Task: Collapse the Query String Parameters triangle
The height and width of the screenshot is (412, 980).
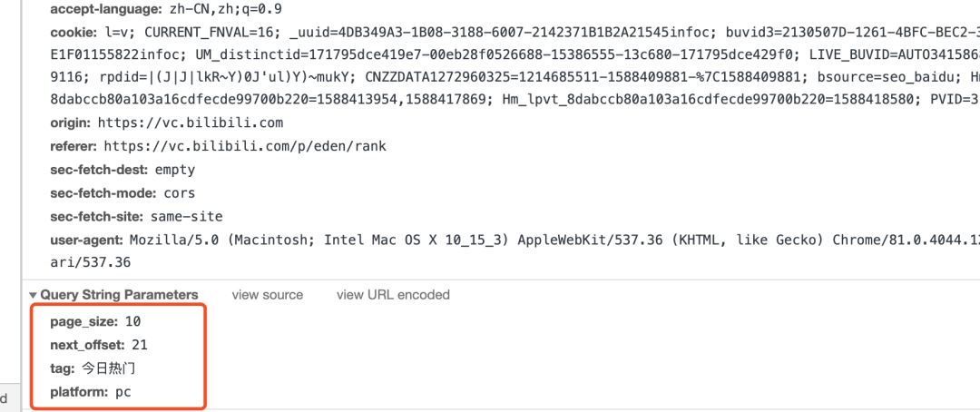Action: [x=33, y=295]
